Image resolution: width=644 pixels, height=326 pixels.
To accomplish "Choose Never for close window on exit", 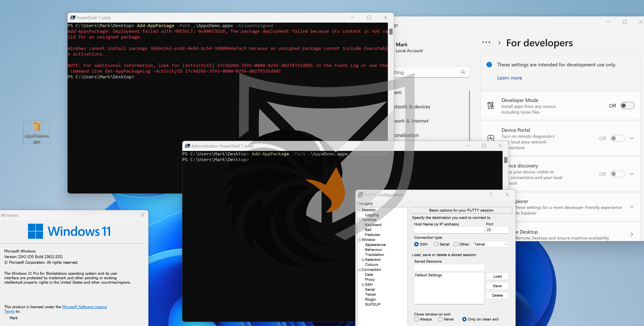I will [x=440, y=319].
